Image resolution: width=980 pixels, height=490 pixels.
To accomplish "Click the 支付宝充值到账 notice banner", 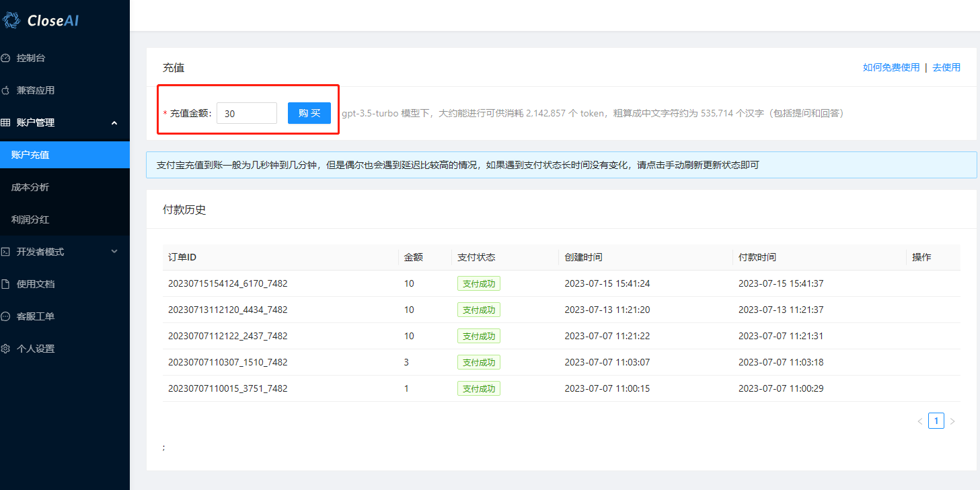I will pyautogui.click(x=562, y=165).
